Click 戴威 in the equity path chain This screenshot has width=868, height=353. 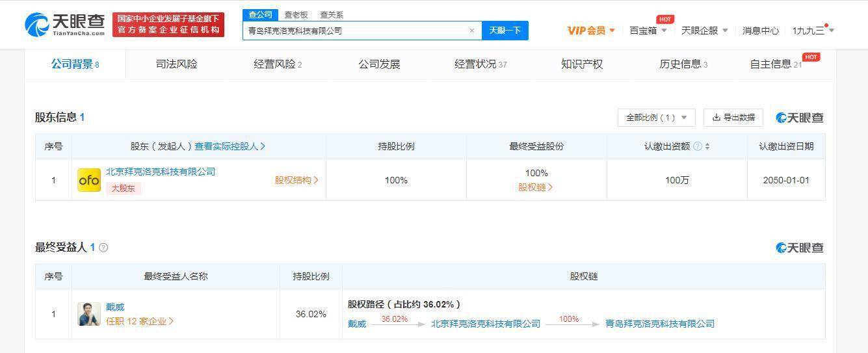(357, 324)
